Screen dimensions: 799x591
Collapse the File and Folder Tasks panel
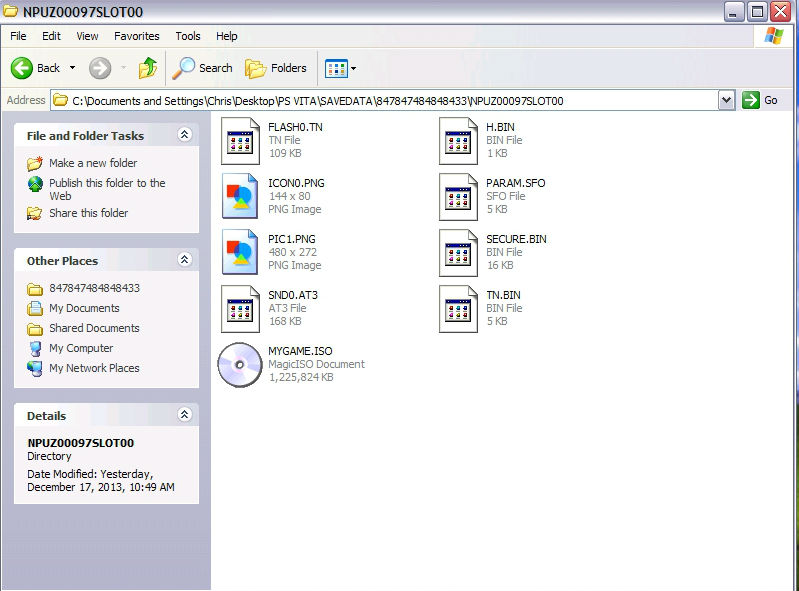pyautogui.click(x=184, y=135)
